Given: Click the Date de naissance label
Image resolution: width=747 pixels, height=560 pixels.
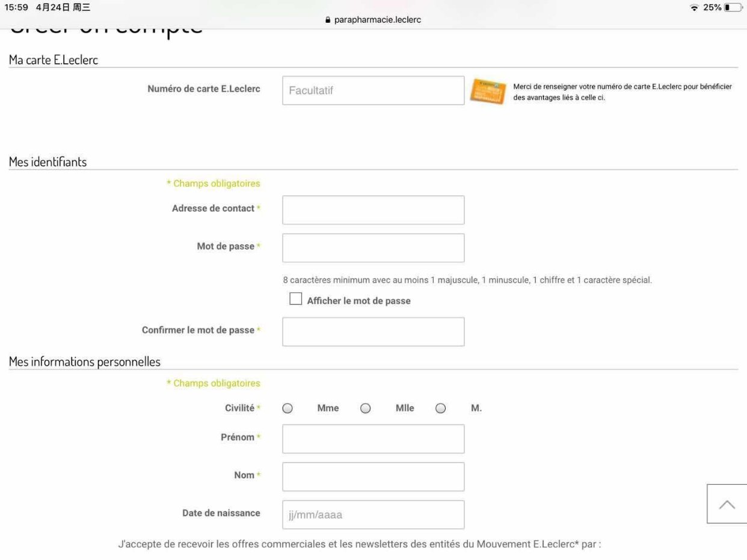Looking at the screenshot, I should (x=221, y=513).
